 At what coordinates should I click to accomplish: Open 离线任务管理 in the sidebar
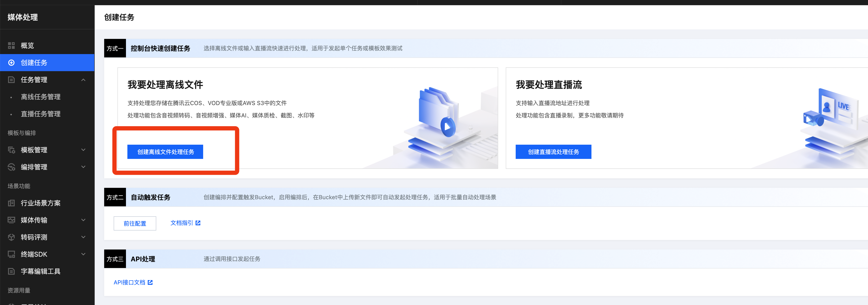tap(40, 97)
